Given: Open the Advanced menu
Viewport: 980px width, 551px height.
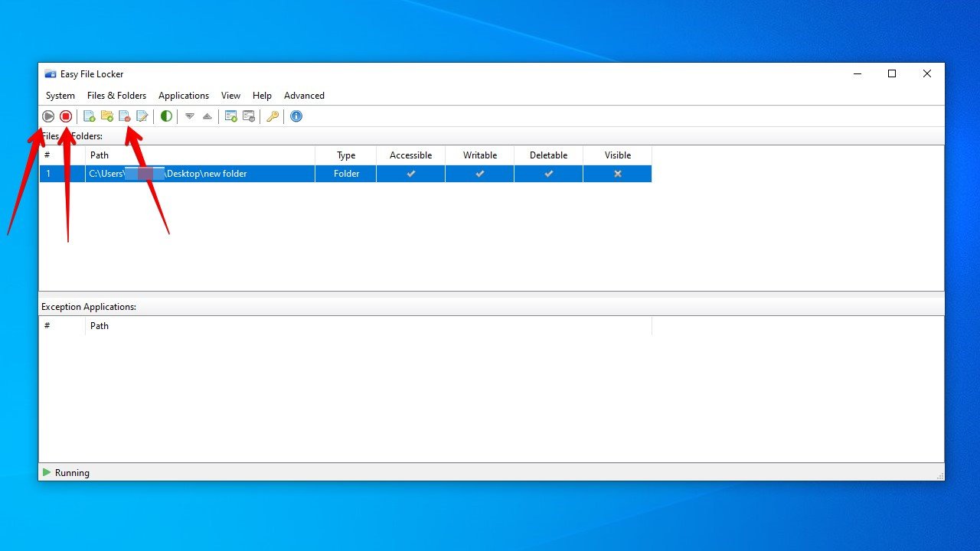Looking at the screenshot, I should (x=304, y=96).
